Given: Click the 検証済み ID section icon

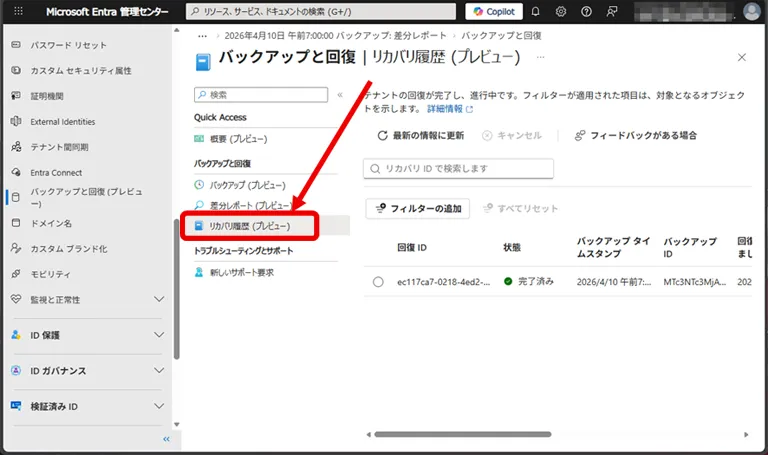Looking at the screenshot, I should click(16, 406).
